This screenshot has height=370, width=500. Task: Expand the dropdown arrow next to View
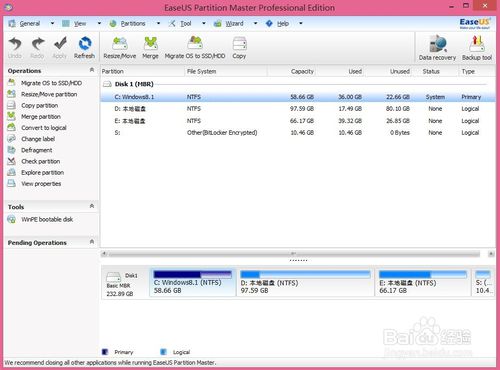[99, 23]
